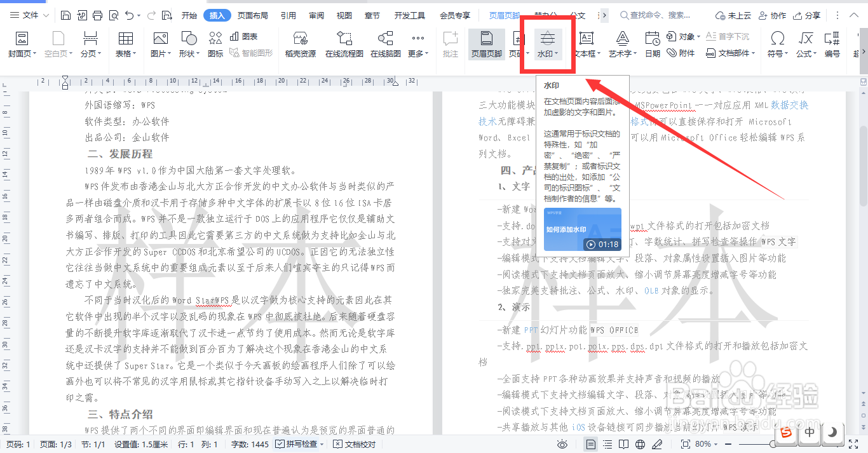The image size is (868, 453).
Task: Click the first-line indent marker on ruler
Action: (65, 78)
